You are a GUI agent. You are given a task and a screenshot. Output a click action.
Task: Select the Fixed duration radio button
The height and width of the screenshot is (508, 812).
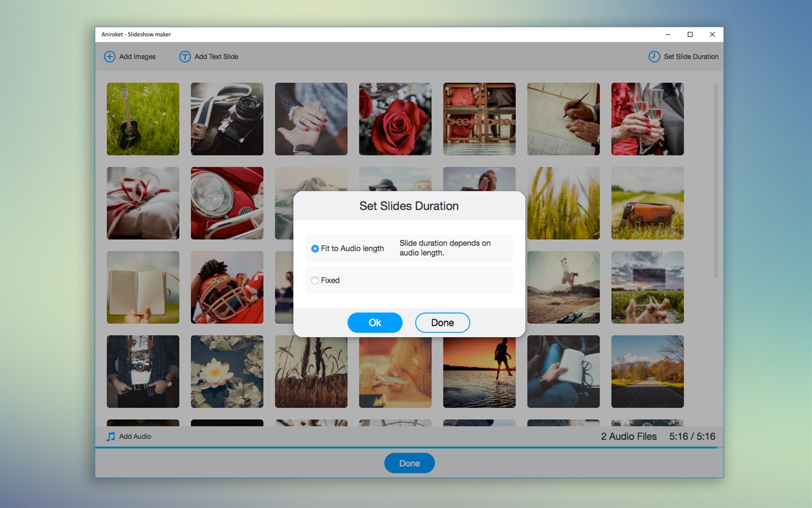tap(315, 280)
